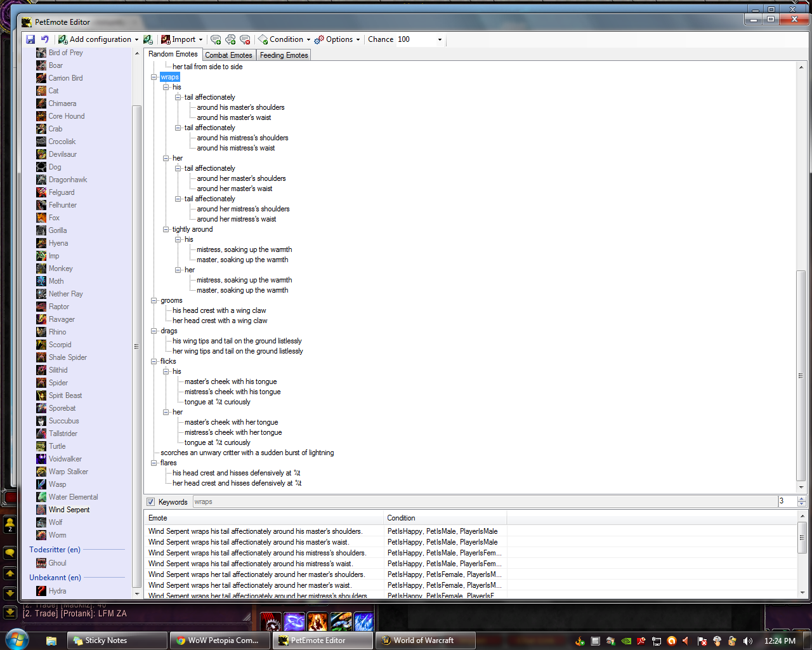Collapse the 'flicks' tree node
Screen dimensions: 812x650
[154, 362]
